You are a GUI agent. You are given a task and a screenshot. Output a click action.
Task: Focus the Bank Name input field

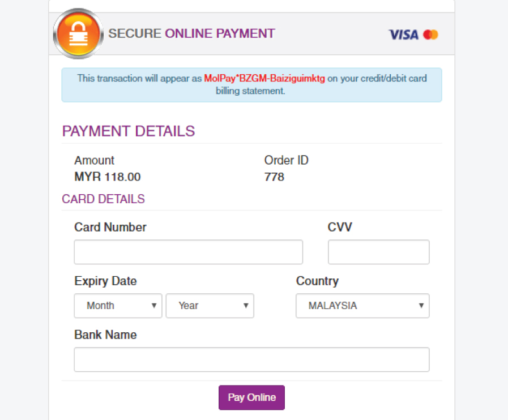[x=251, y=359]
